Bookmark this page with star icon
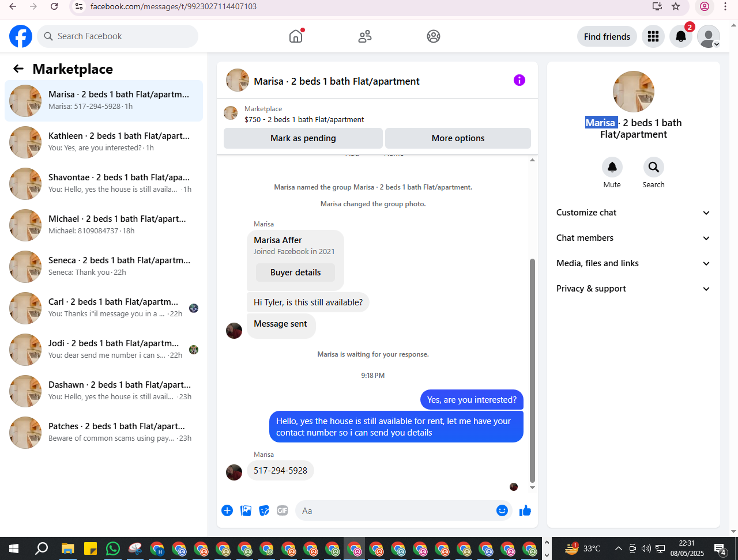This screenshot has width=738, height=560. pos(676,6)
